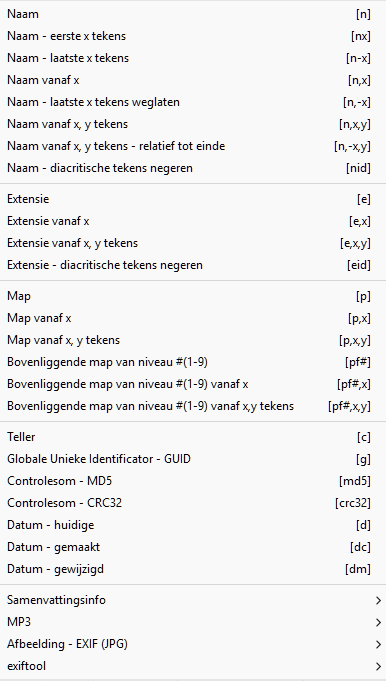Image resolution: width=386 pixels, height=681 pixels.
Task: Choose Controlesom - MD5
Action: coord(193,481)
